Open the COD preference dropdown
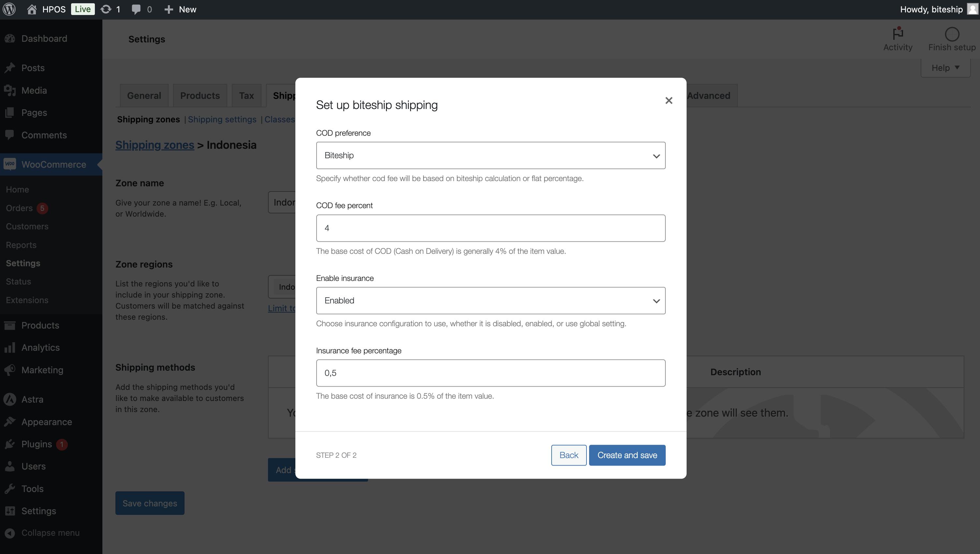This screenshot has height=554, width=980. tap(491, 155)
